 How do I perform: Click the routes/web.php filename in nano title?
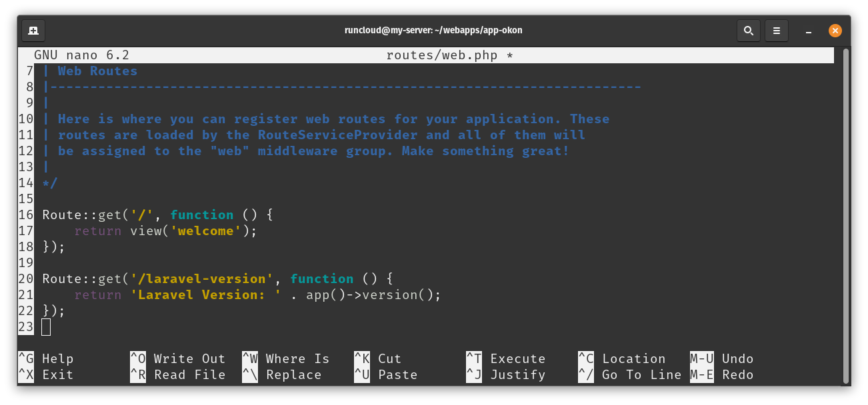click(x=442, y=55)
